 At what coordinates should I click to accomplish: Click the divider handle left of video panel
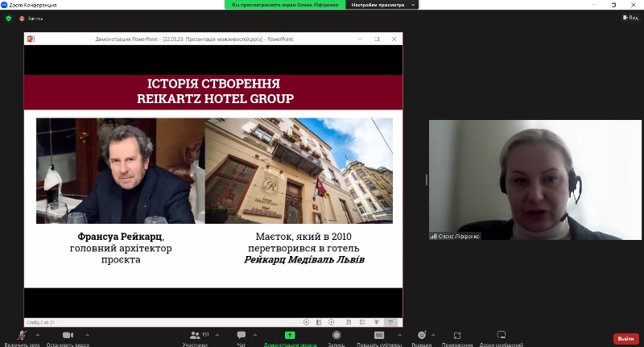tap(427, 180)
